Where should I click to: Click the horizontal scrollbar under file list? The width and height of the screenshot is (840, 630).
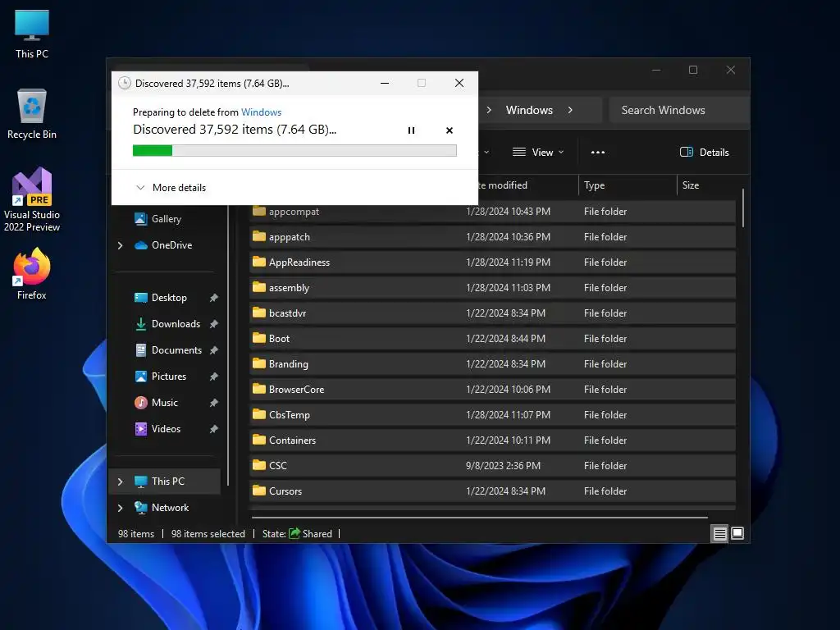pyautogui.click(x=479, y=518)
